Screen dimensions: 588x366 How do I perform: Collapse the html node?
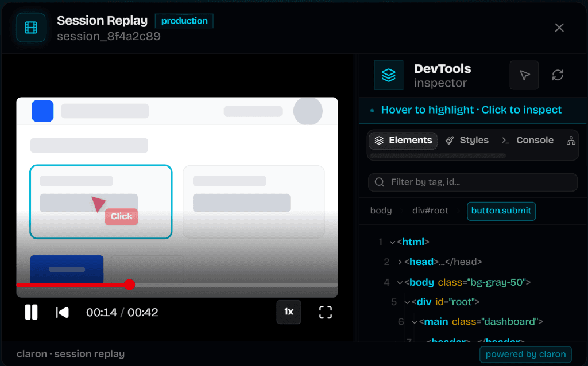(392, 242)
